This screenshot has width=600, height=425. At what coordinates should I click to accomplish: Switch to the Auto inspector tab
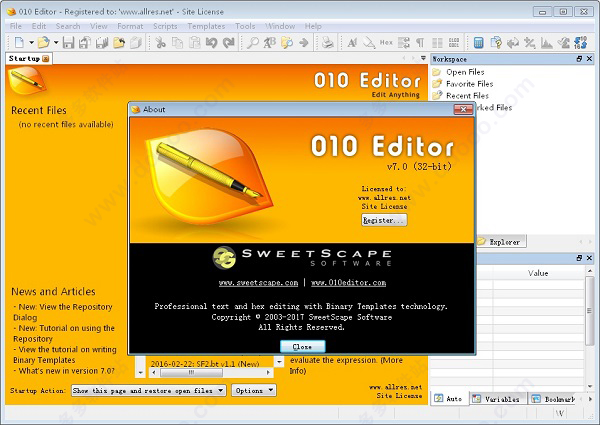[x=449, y=399]
